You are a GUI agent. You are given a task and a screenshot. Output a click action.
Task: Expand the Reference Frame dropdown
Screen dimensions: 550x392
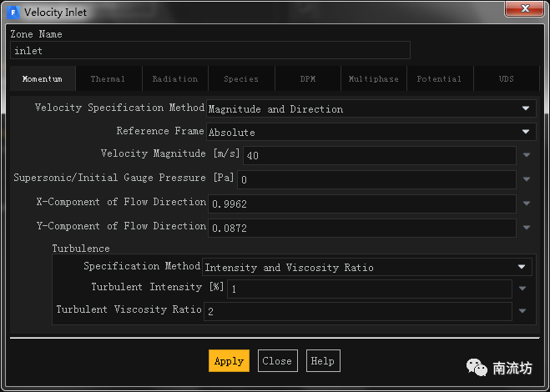[526, 132]
